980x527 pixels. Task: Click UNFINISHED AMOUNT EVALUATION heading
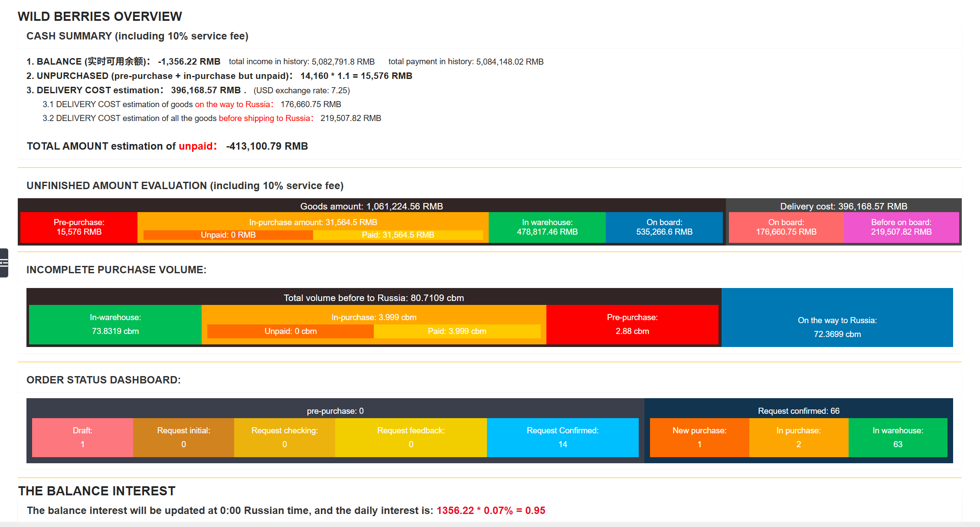click(185, 186)
